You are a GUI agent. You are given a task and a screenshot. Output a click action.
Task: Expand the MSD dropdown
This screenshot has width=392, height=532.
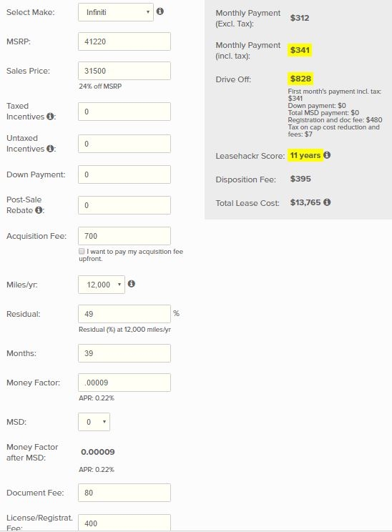94,422
